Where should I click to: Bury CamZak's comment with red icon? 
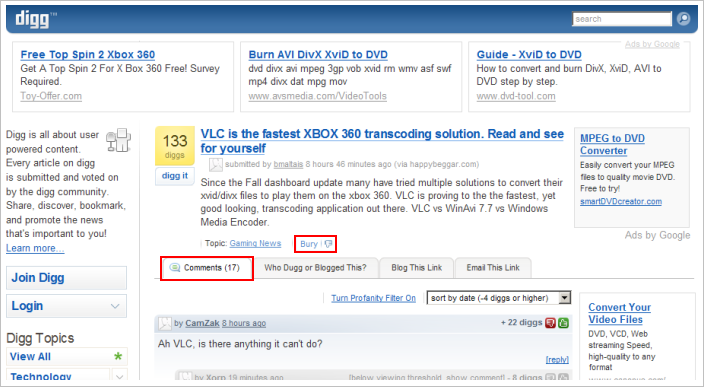[x=550, y=323]
